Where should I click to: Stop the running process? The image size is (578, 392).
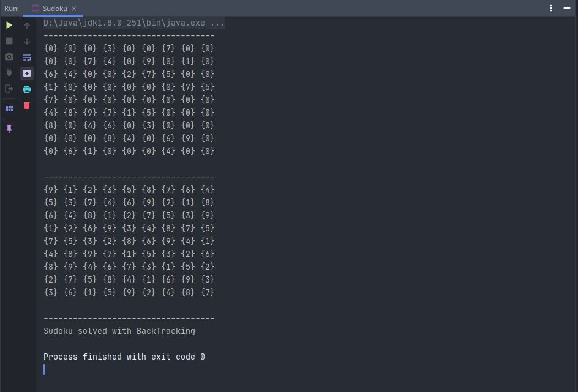coord(9,41)
